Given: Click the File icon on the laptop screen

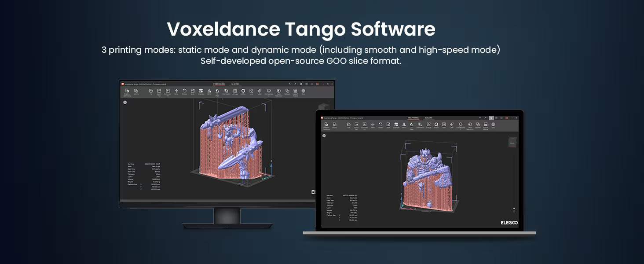Looking at the screenshot, I should tap(349, 125).
